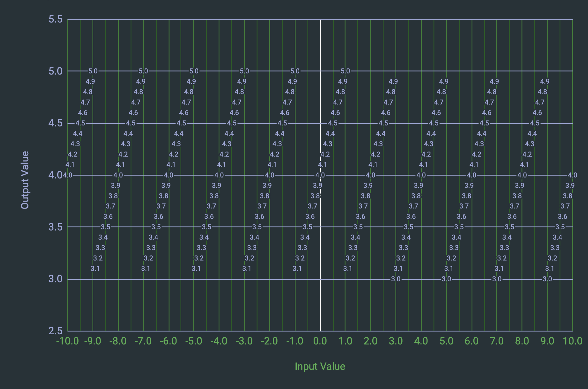Select the y-axis tick label 5.5
The height and width of the screenshot is (389, 588).
[56, 19]
